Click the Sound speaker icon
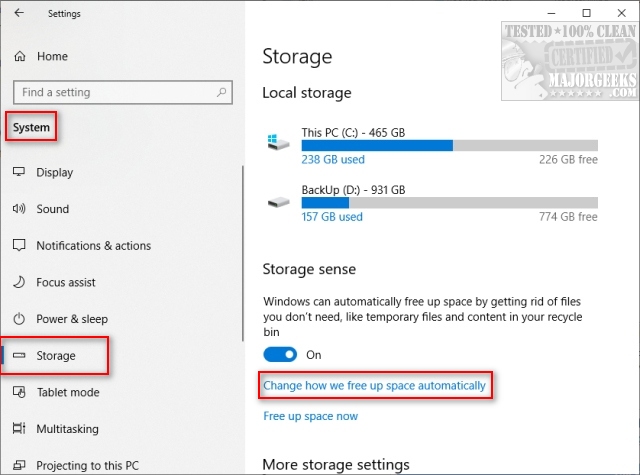This screenshot has width=640, height=475. 19,209
